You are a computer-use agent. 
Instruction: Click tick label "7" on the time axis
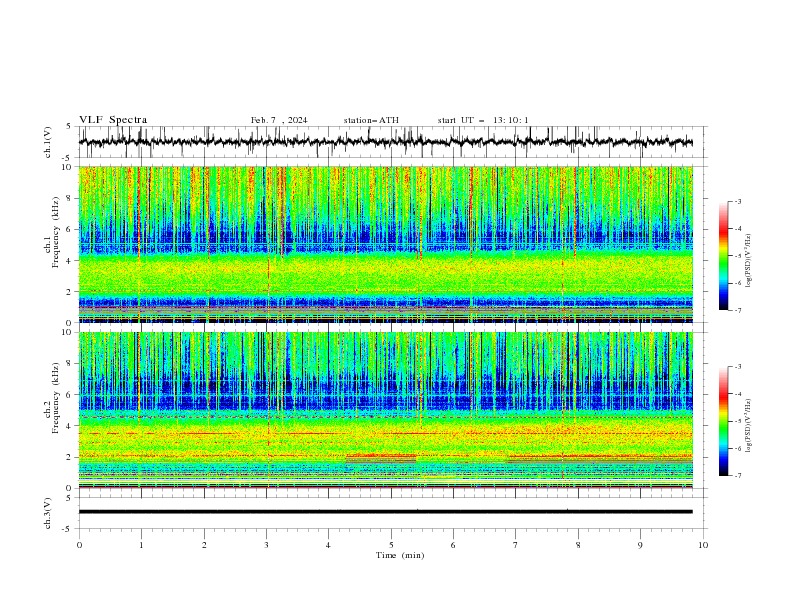516,545
